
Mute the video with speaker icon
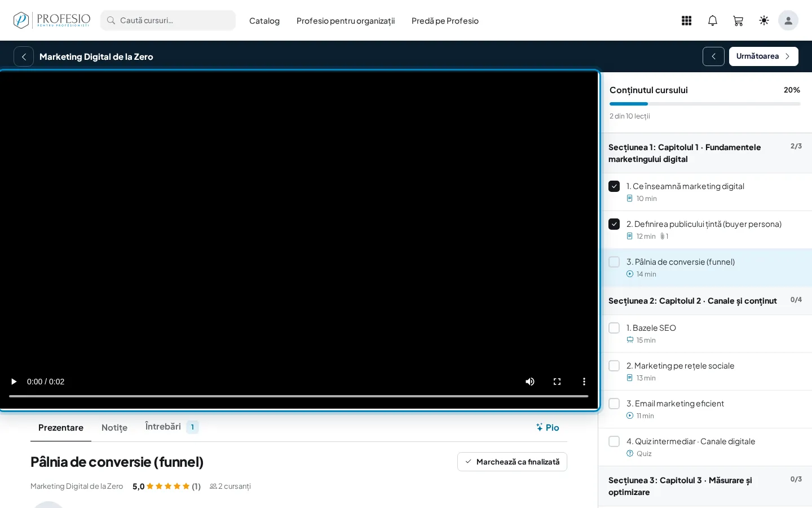click(530, 382)
